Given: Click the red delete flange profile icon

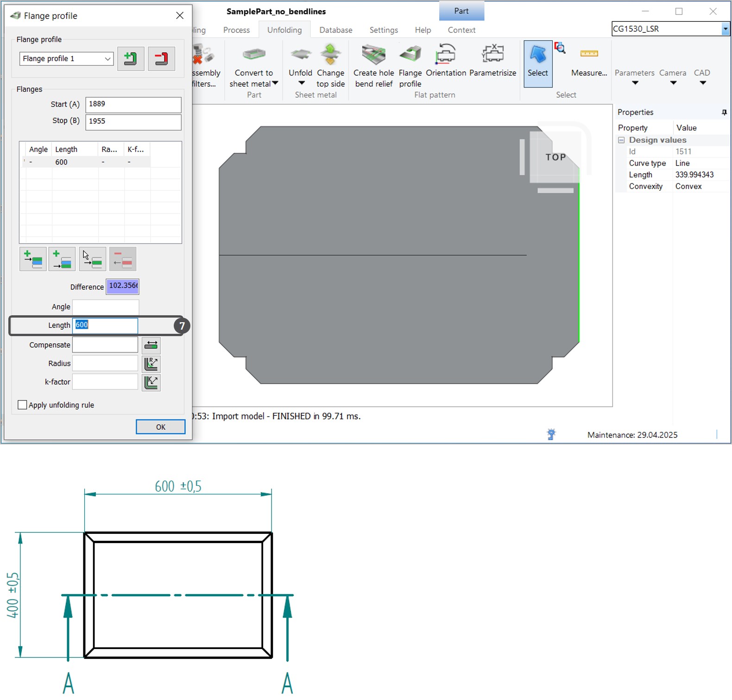Looking at the screenshot, I should tap(161, 59).
